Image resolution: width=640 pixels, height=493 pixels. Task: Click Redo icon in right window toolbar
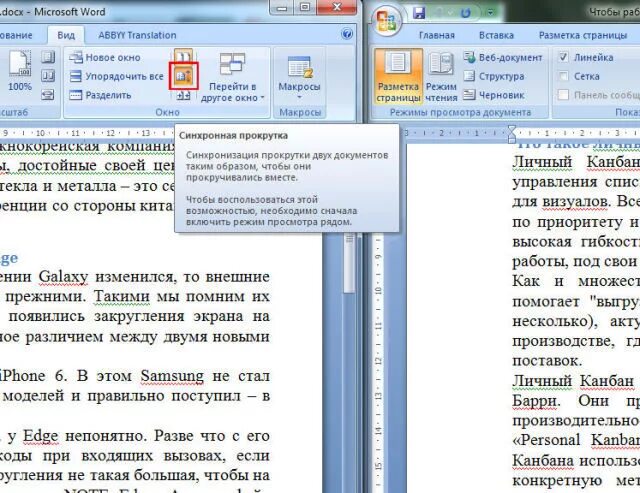pyautogui.click(x=465, y=13)
